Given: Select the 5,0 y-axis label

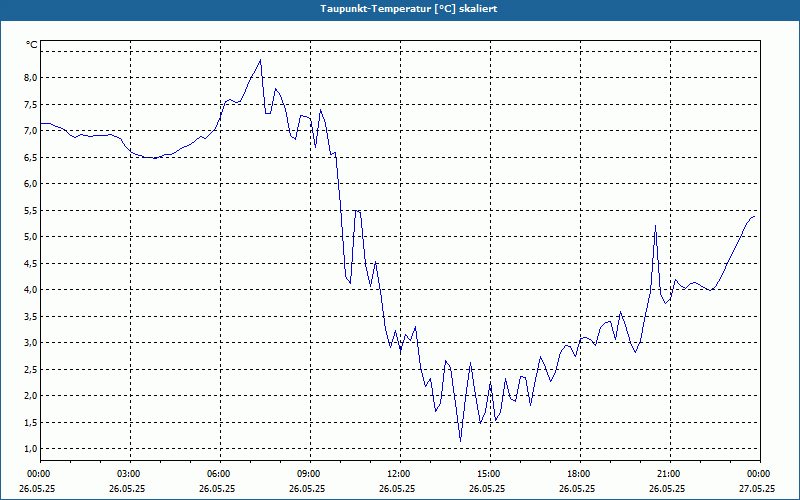Looking at the screenshot, I should [31, 237].
